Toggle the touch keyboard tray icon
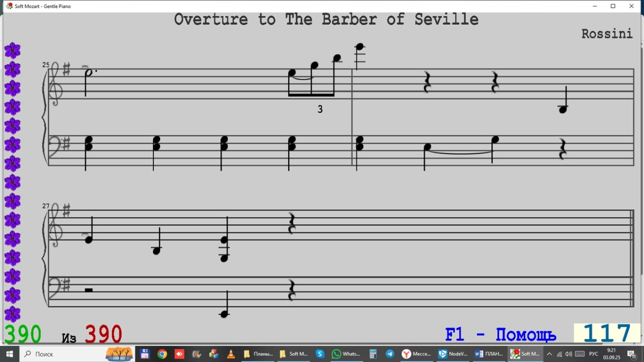 (x=580, y=354)
